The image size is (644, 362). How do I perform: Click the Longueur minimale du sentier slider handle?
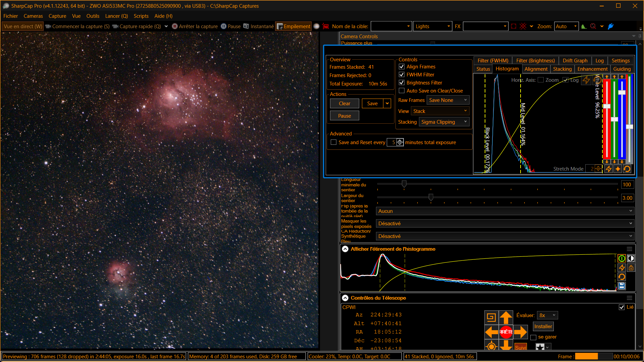click(404, 184)
